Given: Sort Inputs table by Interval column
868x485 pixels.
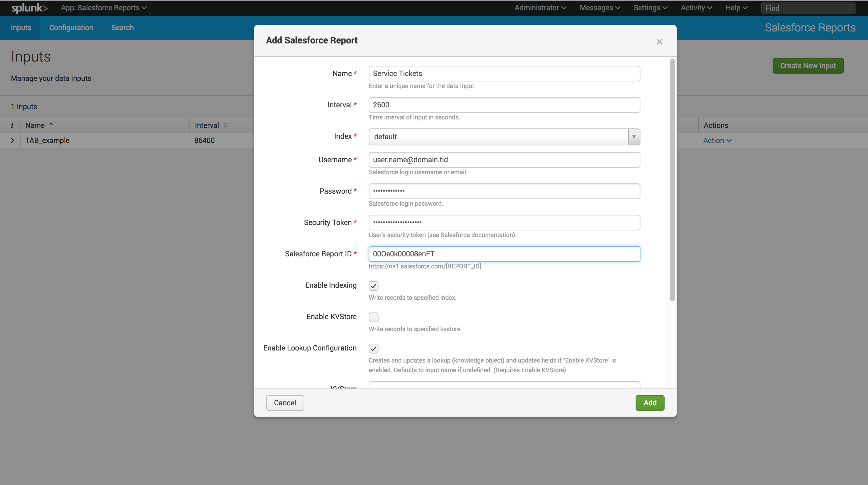Looking at the screenshot, I should [x=211, y=125].
